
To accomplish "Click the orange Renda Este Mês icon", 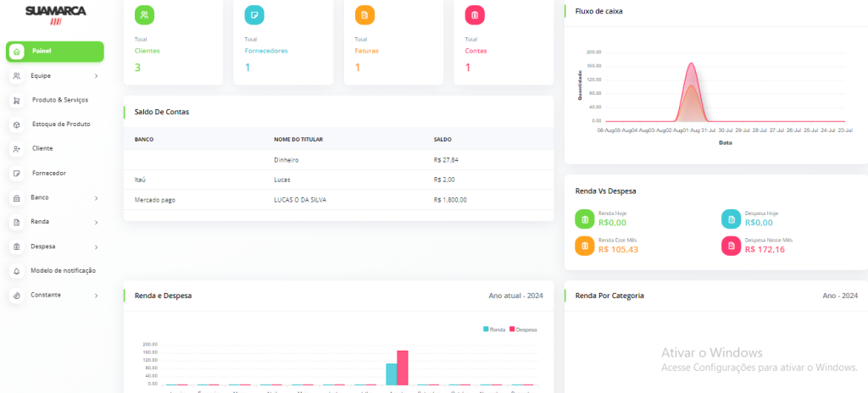I will [585, 246].
